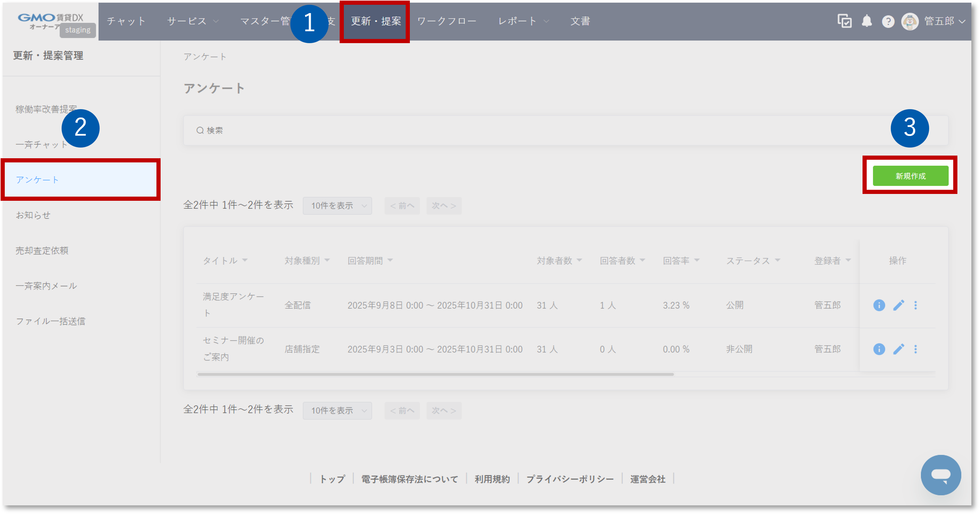Image resolution: width=980 pixels, height=514 pixels.
Task: Open help via the question mark icon
Action: tap(888, 21)
